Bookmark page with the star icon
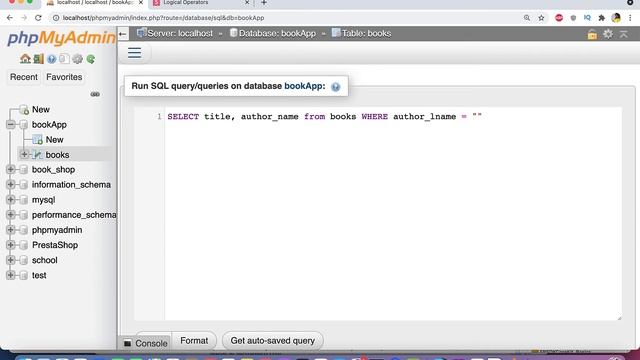 [x=541, y=18]
